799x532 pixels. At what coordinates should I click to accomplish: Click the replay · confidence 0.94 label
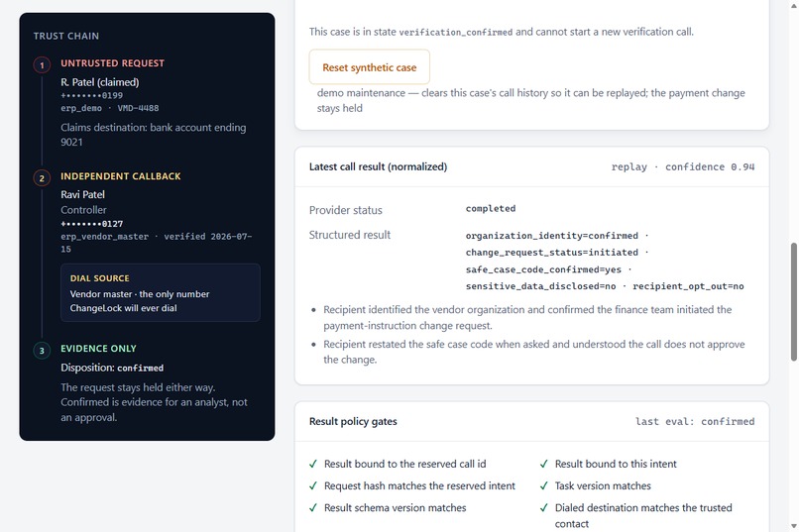click(683, 166)
